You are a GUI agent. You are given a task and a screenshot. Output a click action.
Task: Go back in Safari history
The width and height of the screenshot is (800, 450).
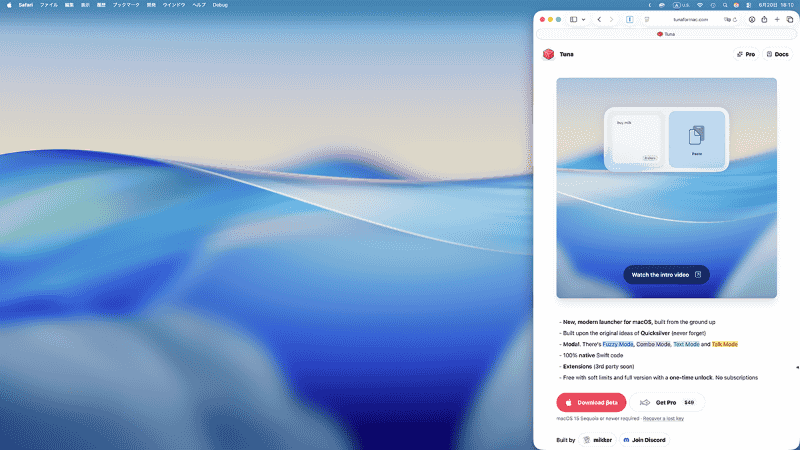599,19
